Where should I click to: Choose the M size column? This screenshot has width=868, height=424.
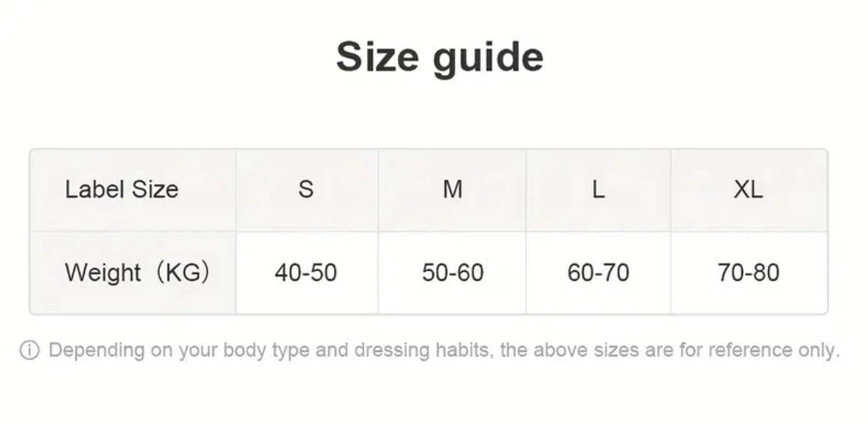452,189
